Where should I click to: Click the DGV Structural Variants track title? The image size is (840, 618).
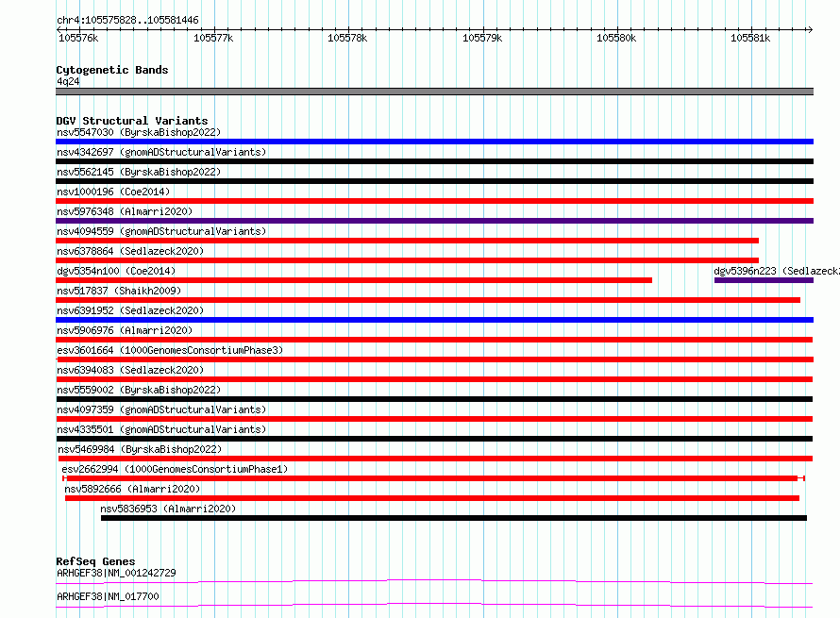click(132, 121)
